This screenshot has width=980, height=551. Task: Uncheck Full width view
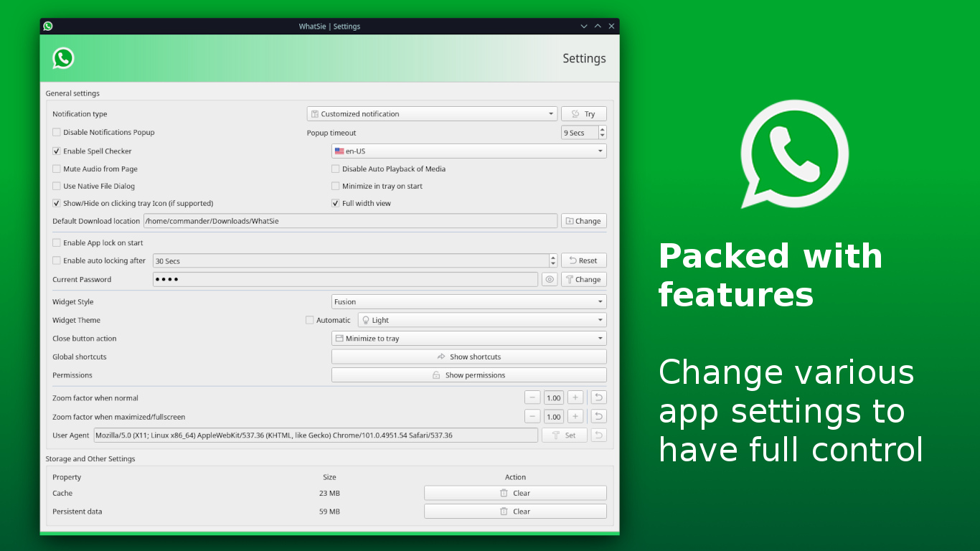pos(336,204)
